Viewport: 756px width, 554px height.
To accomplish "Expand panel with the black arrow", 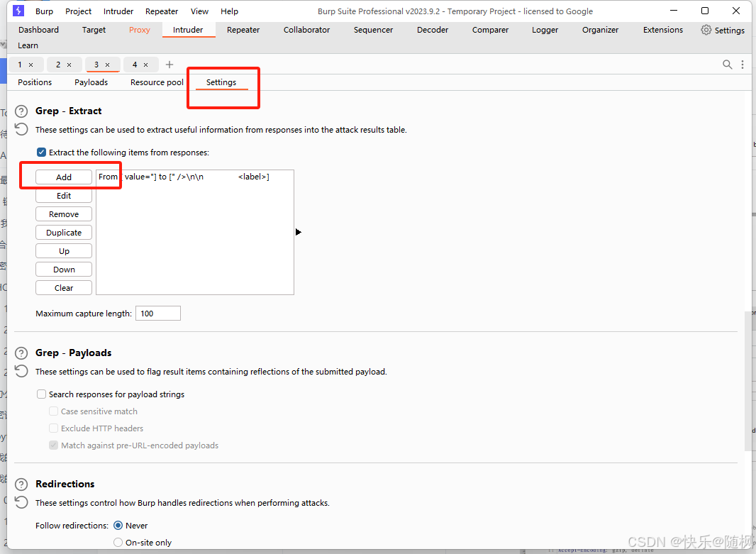I will click(x=299, y=232).
